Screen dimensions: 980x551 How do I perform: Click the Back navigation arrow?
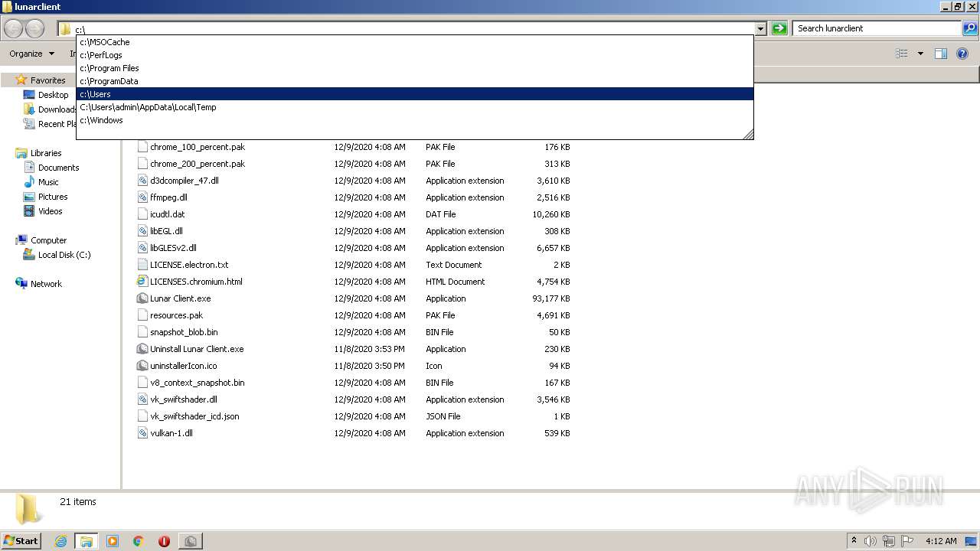point(13,28)
